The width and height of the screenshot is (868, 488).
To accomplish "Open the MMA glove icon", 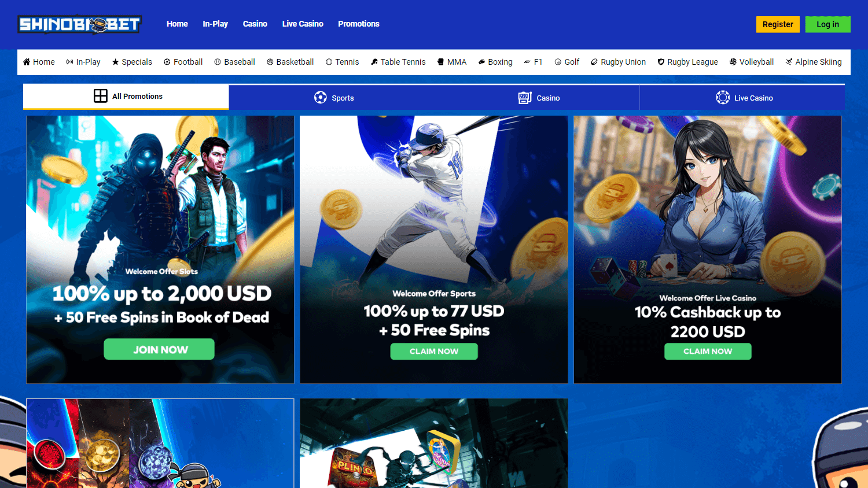I will [441, 62].
